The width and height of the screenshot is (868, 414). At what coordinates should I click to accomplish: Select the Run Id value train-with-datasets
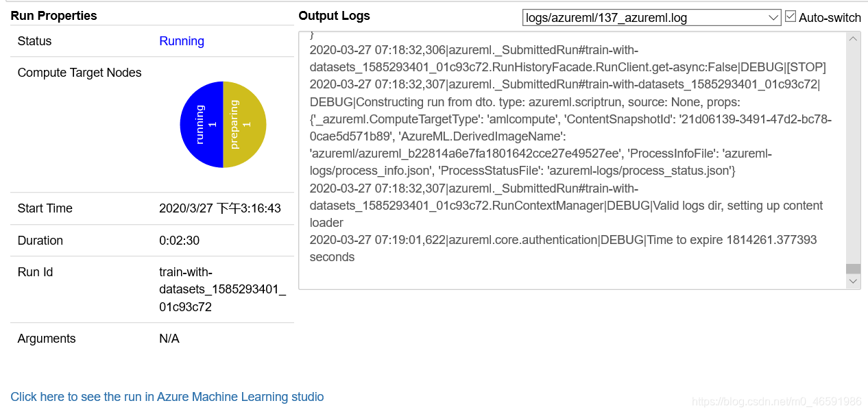[222, 289]
